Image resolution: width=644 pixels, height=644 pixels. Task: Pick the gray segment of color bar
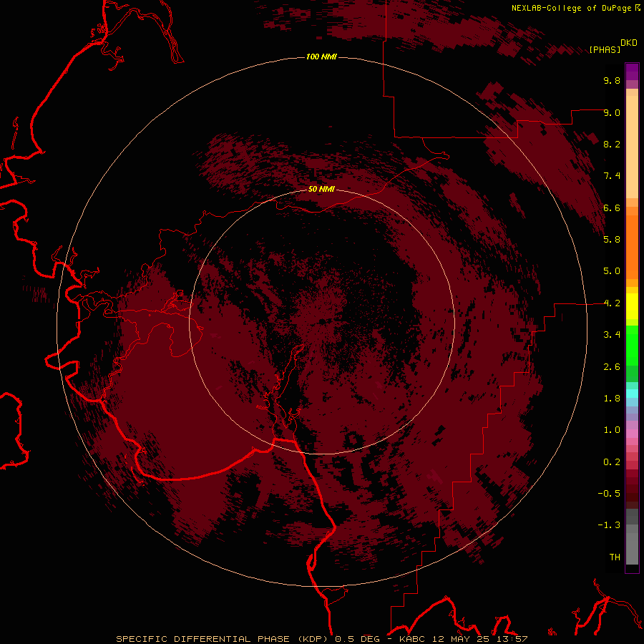coord(632,548)
